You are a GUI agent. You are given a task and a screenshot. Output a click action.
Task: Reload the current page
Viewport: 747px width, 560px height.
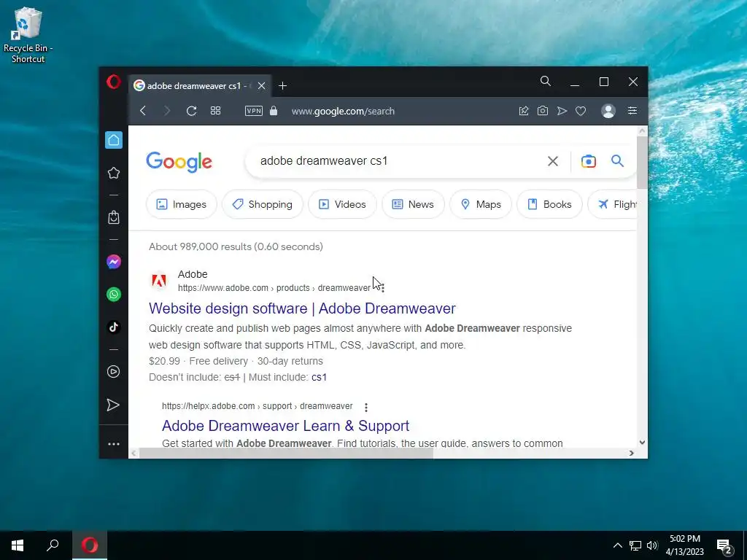pos(192,111)
